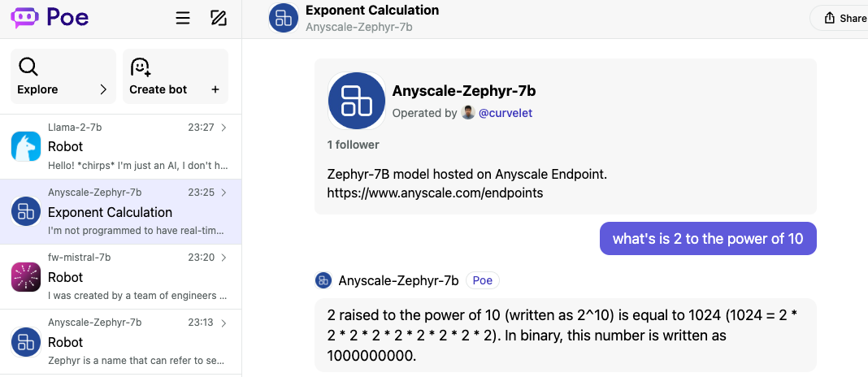Screen dimensions: 868x377
Task: Click the 23:27 timestamp
Action: coord(201,128)
